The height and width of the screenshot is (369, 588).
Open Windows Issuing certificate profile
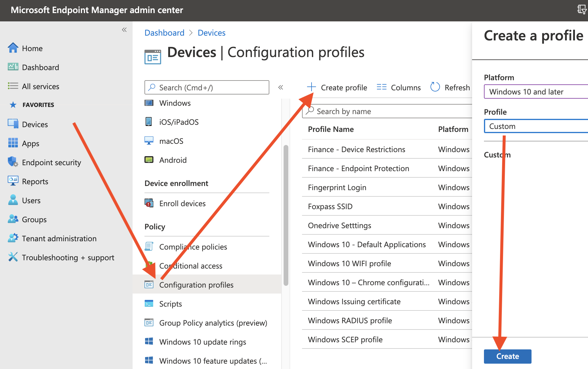pos(354,301)
